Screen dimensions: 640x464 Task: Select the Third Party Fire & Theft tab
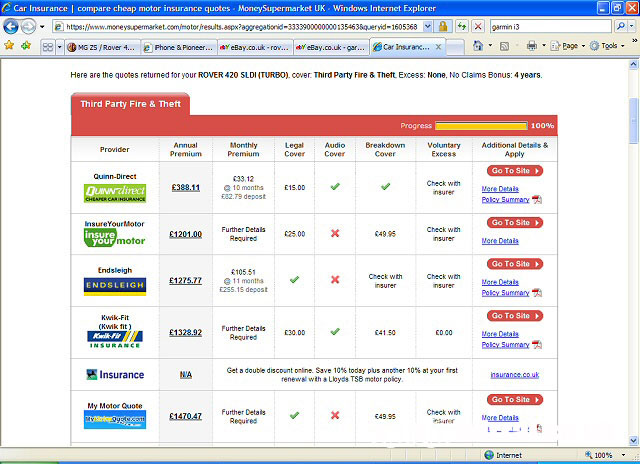point(130,104)
